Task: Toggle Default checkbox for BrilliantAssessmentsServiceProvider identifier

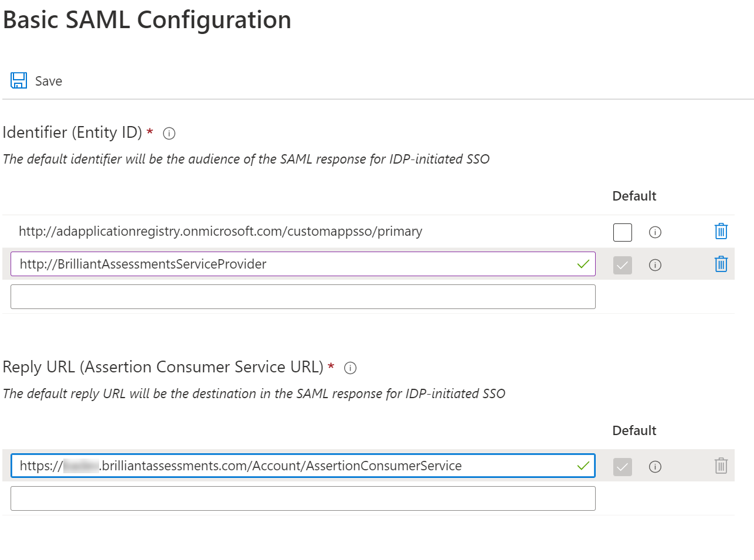Action: tap(622, 265)
